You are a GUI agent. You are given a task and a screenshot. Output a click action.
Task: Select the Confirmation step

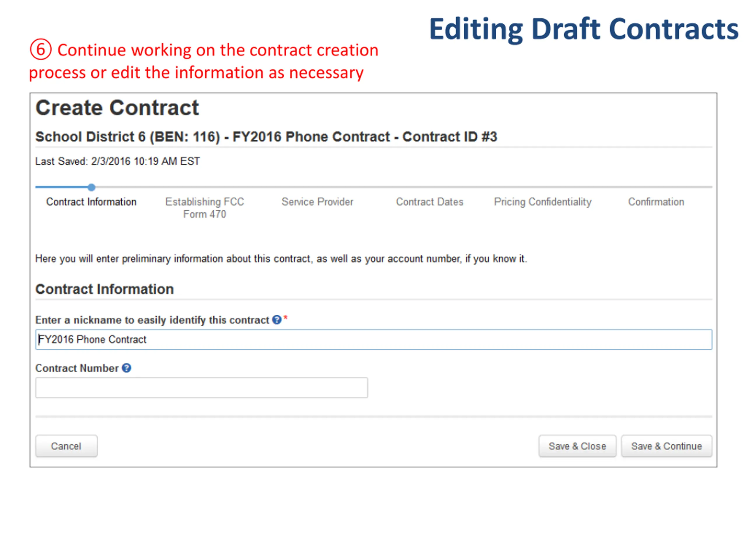[656, 202]
